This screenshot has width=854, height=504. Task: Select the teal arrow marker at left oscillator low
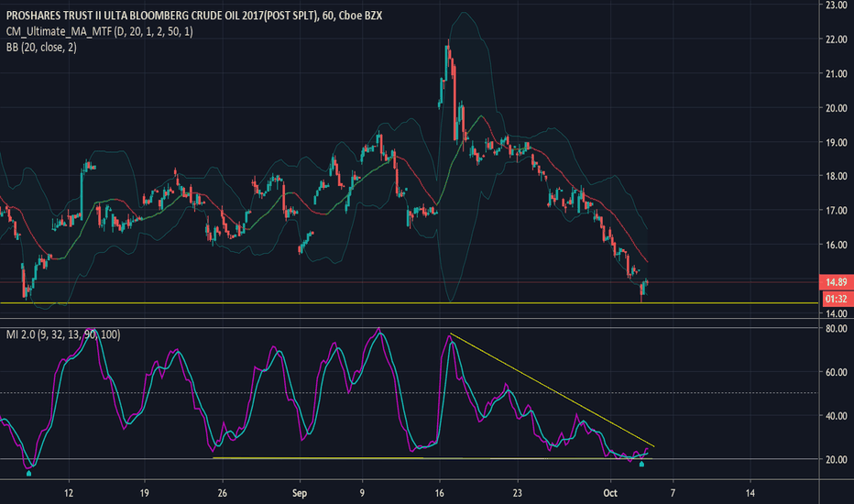(x=29, y=474)
